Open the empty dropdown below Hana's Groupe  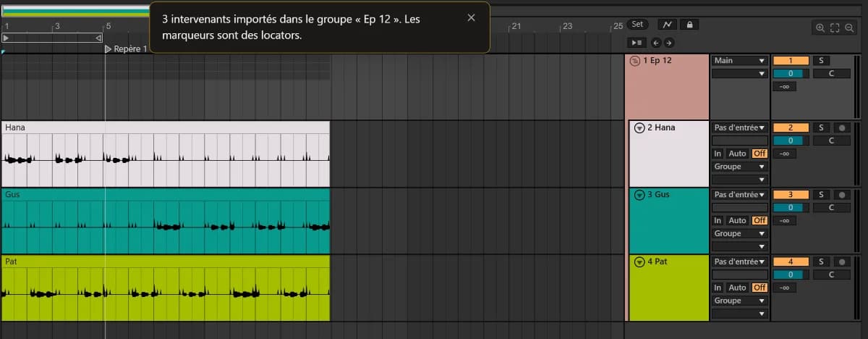739,179
